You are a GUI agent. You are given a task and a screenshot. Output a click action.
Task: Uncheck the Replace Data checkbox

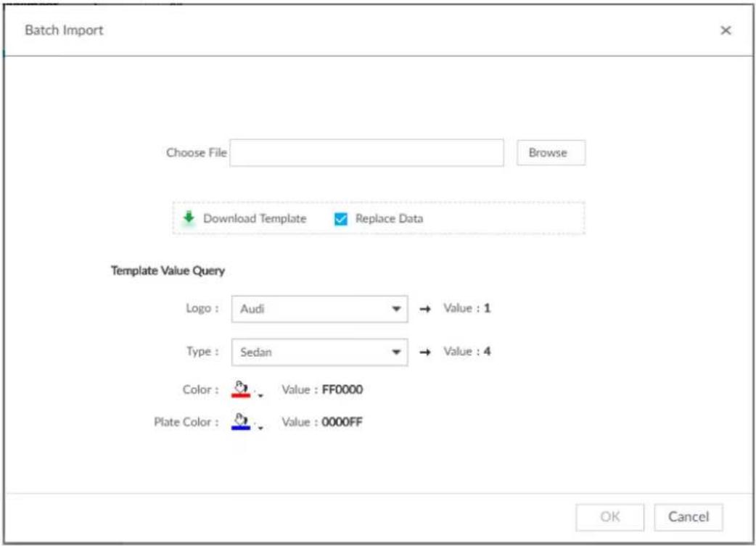tap(340, 219)
